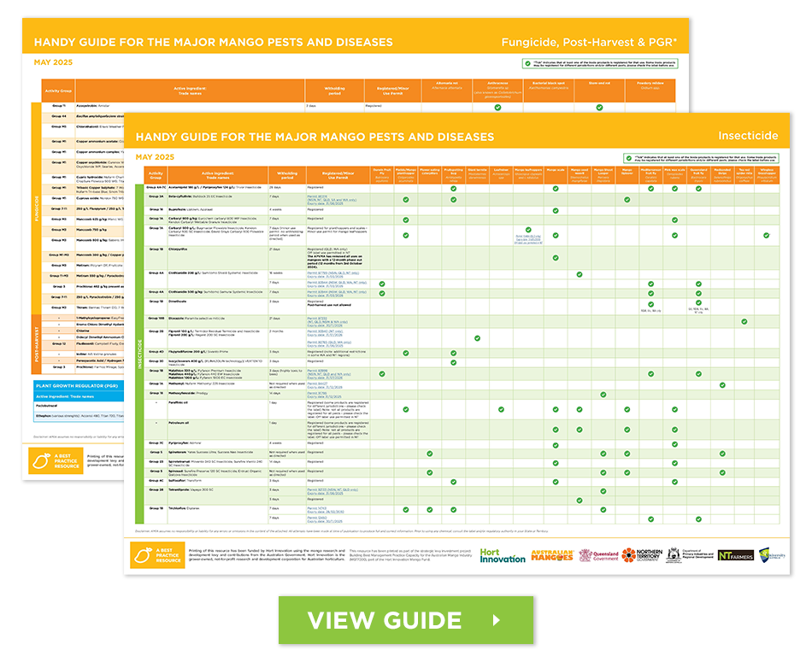The width and height of the screenshot is (812, 656).
Task: Click the 'Insecticide' page heading
Action: point(748,136)
